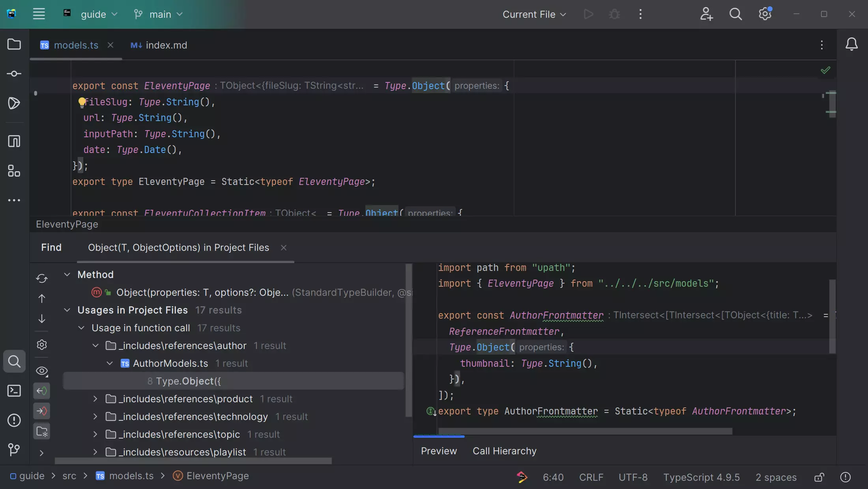Click the Code With Me icon

706,14
